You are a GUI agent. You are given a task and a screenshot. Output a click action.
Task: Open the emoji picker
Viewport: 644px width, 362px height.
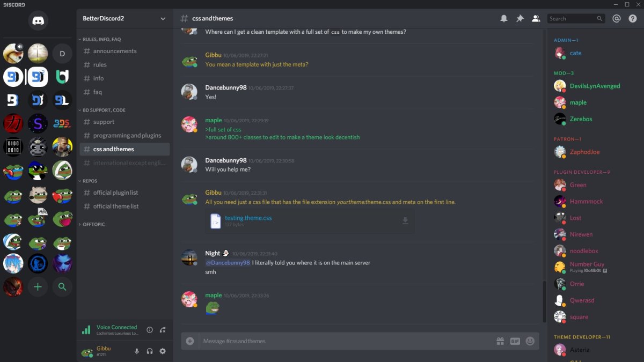pyautogui.click(x=530, y=341)
